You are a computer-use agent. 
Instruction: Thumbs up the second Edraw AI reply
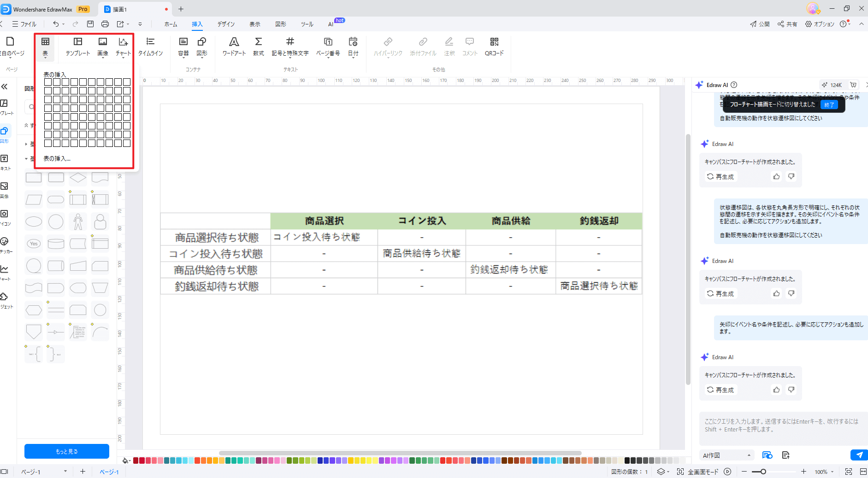tap(777, 293)
